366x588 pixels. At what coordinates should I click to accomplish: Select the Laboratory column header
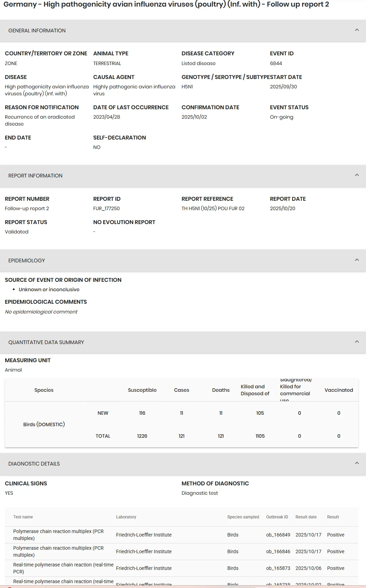click(126, 517)
